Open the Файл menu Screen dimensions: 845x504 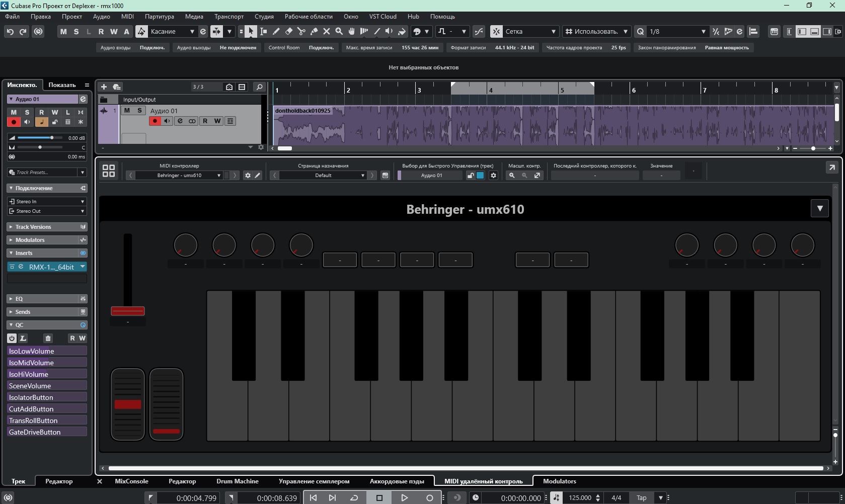(13, 16)
